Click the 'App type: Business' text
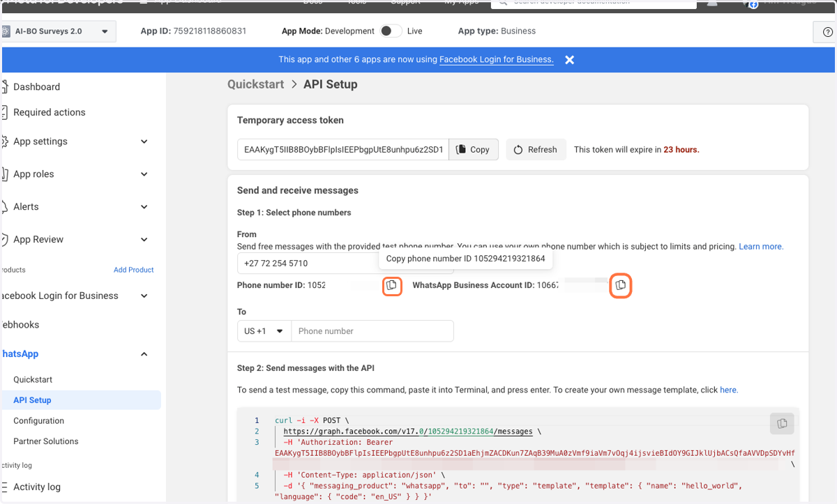837x504 pixels. pos(497,31)
